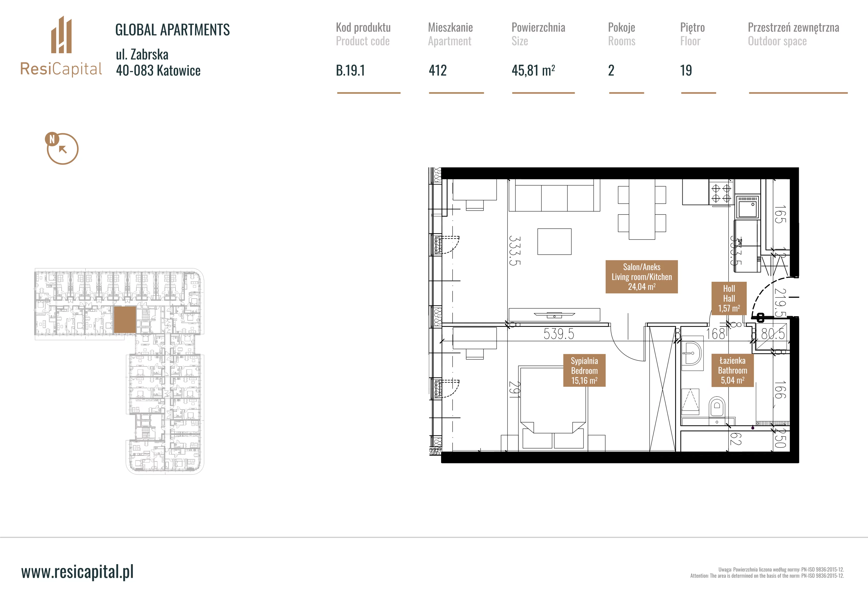
Task: Click the 165 dimension at top right
Action: pyautogui.click(x=780, y=214)
